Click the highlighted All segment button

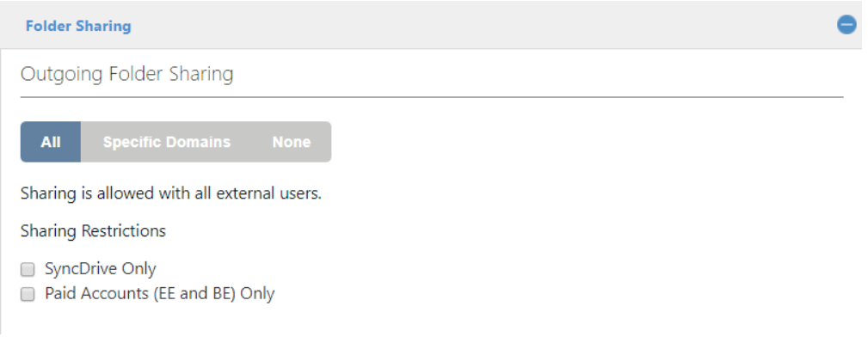tap(51, 142)
